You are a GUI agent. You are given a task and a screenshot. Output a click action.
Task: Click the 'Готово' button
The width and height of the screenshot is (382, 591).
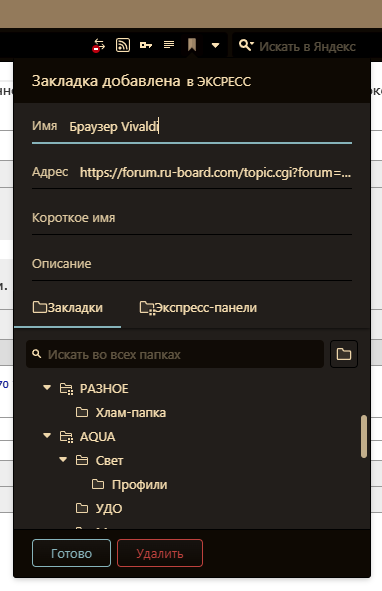(x=71, y=553)
